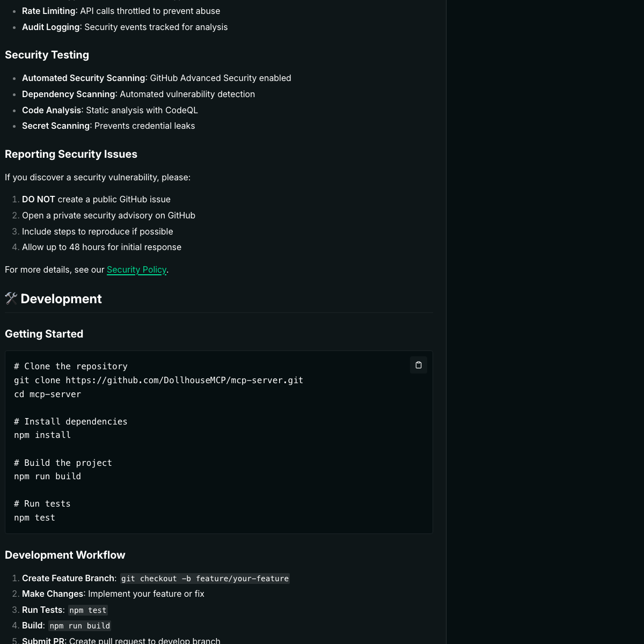Click the '# Run tests' comment in code block
Image resolution: width=644 pixels, height=644 pixels.
(42, 503)
